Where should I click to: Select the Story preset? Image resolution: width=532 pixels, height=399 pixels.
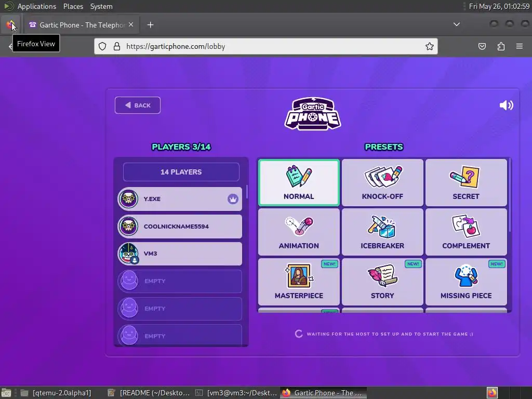tap(382, 282)
